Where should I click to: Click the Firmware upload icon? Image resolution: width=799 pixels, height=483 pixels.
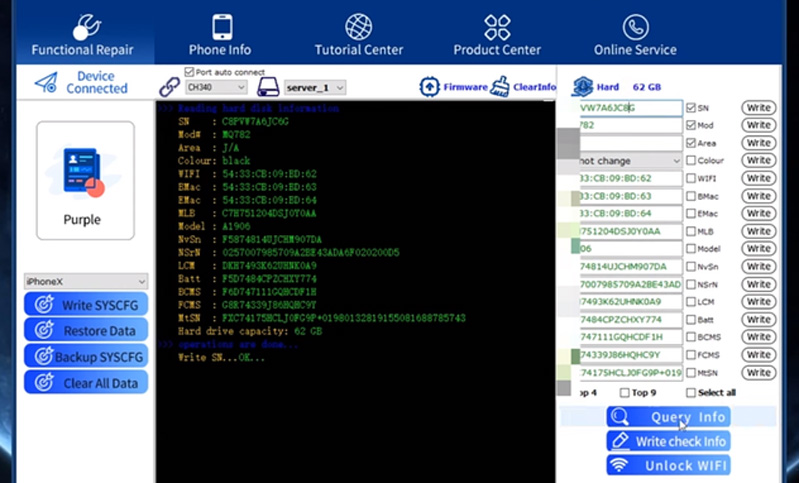click(x=430, y=87)
